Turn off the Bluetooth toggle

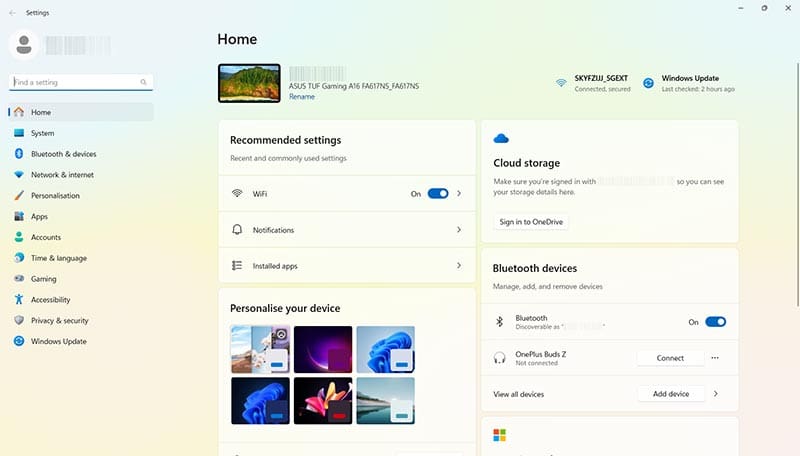tap(715, 321)
